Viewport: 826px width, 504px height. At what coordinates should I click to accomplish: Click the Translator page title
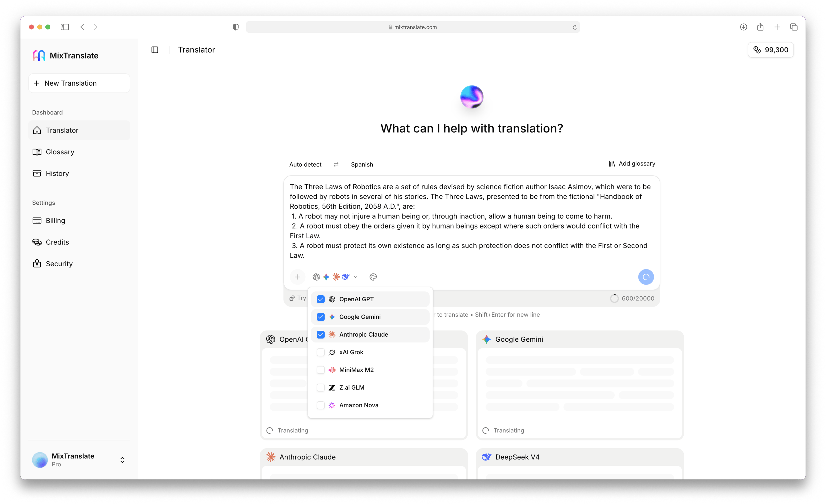(x=196, y=50)
